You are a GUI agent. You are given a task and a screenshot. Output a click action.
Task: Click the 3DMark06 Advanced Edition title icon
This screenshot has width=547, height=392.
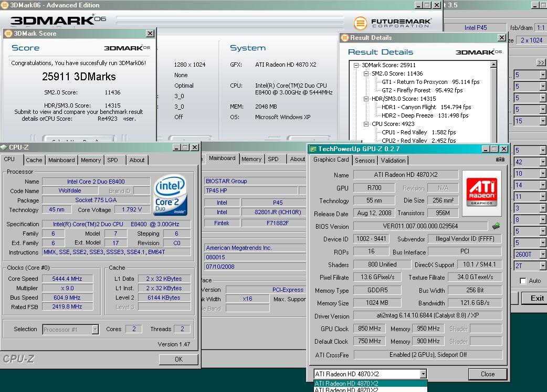5,5
